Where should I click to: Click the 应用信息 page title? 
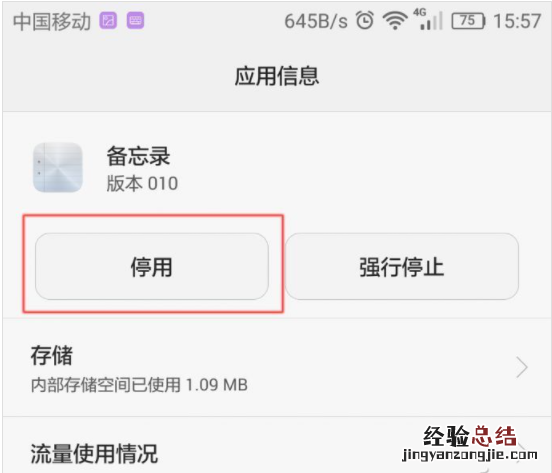(277, 76)
